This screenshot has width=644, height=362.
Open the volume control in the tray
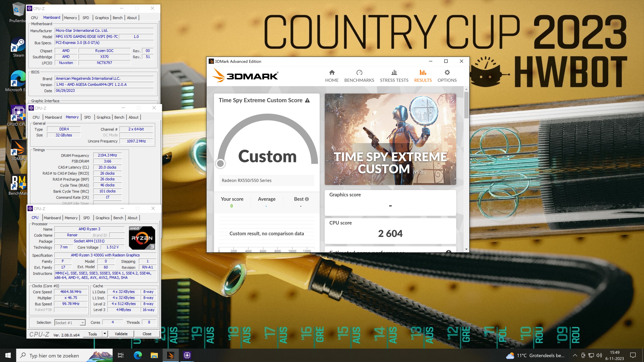tap(599, 355)
